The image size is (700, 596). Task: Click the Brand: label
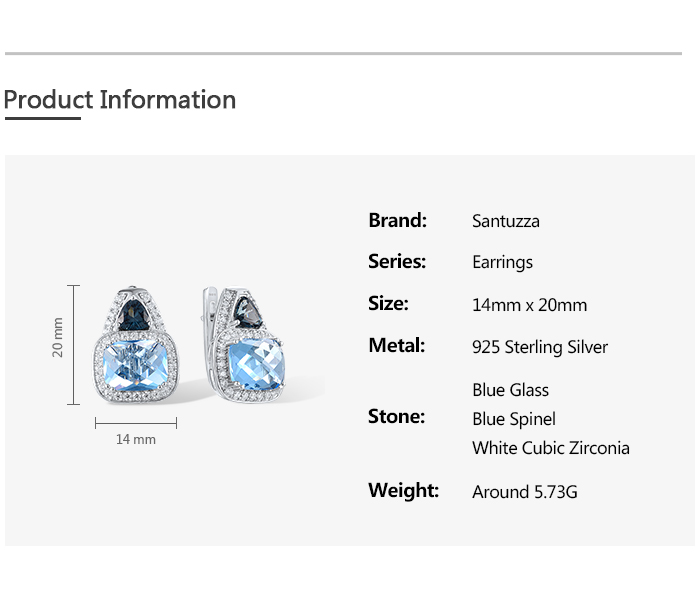(397, 220)
